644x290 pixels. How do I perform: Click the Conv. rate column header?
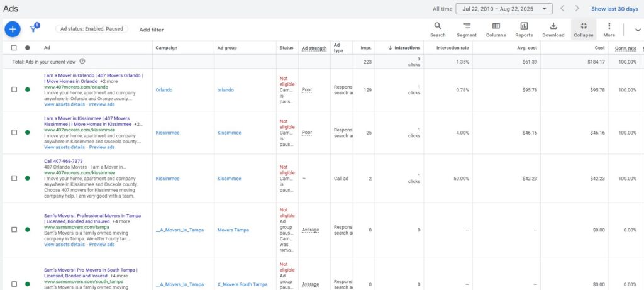pyautogui.click(x=626, y=48)
